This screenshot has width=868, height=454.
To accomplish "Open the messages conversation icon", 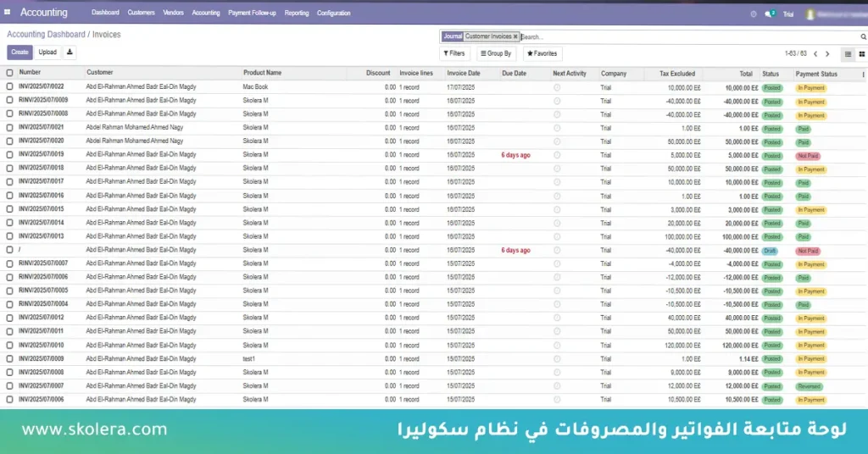I will [x=770, y=14].
